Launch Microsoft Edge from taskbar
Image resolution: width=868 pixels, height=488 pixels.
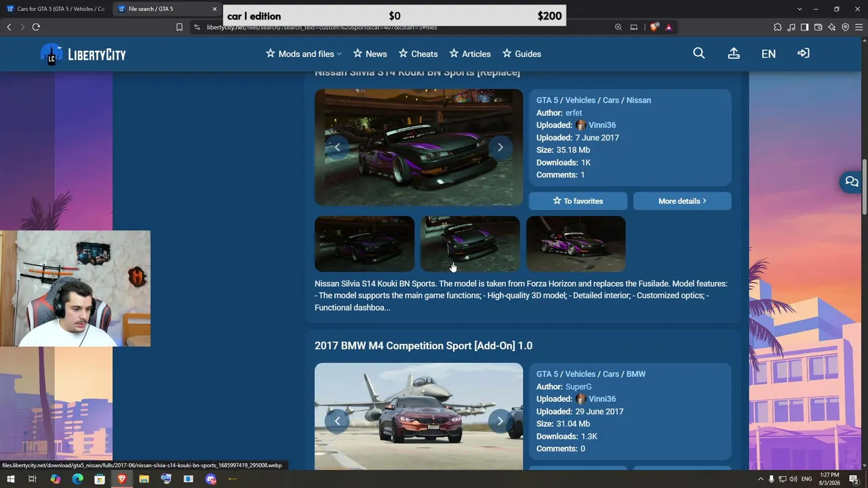pyautogui.click(x=77, y=479)
